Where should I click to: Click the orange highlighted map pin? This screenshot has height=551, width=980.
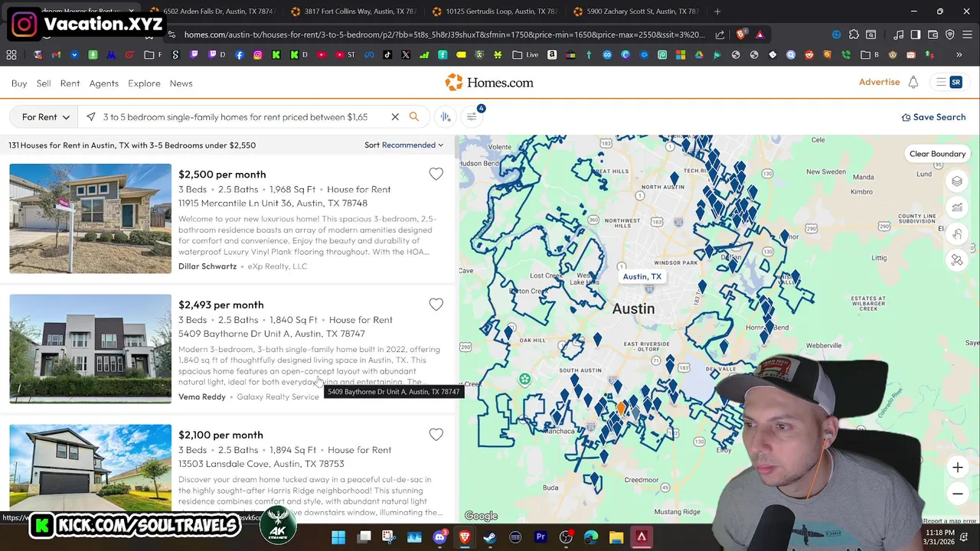pyautogui.click(x=621, y=408)
